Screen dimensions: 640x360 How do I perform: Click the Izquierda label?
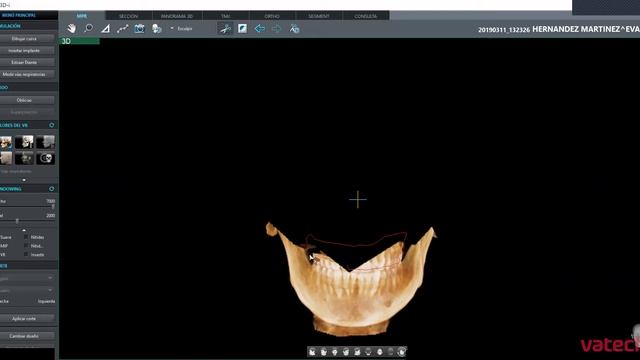(46, 301)
